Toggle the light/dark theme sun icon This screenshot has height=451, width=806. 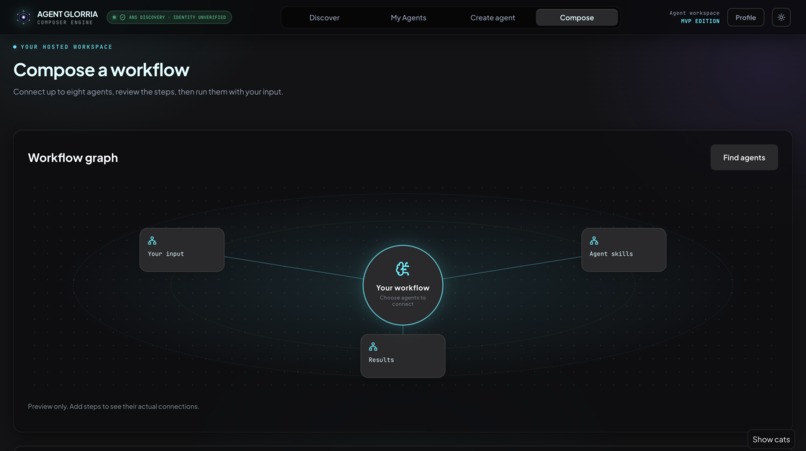[x=781, y=17]
